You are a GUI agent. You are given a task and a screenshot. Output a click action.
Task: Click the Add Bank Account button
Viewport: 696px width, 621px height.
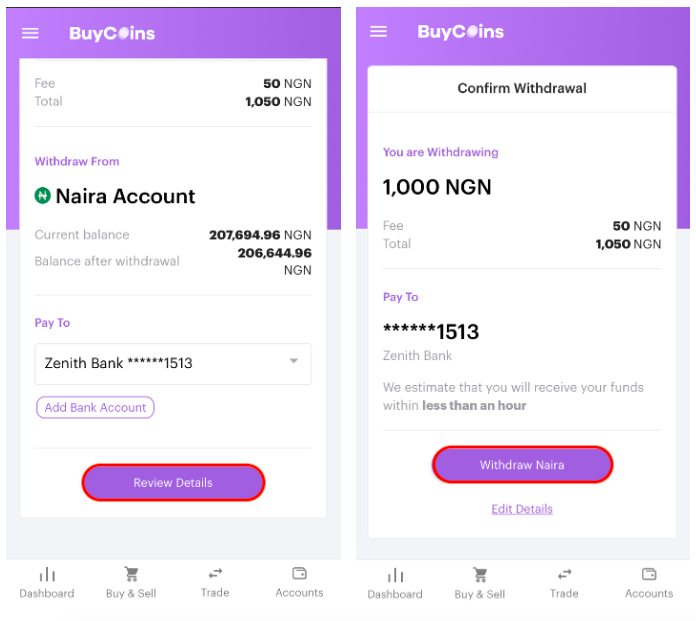click(x=95, y=407)
